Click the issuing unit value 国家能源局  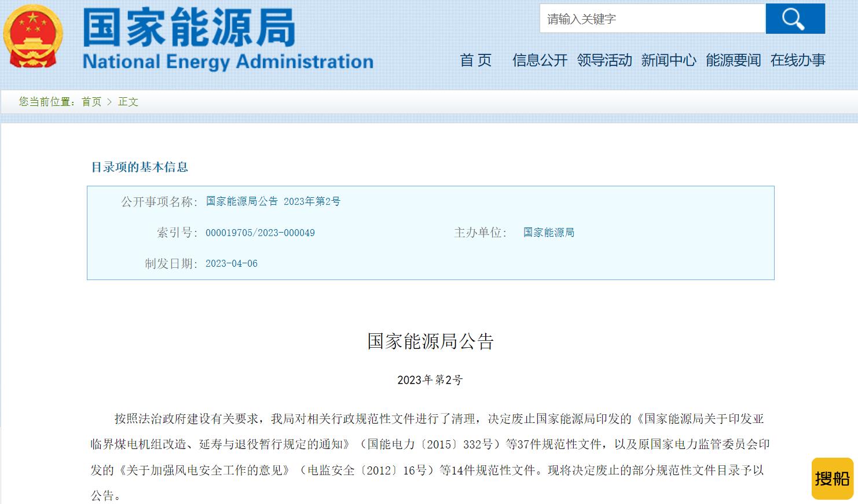click(549, 233)
